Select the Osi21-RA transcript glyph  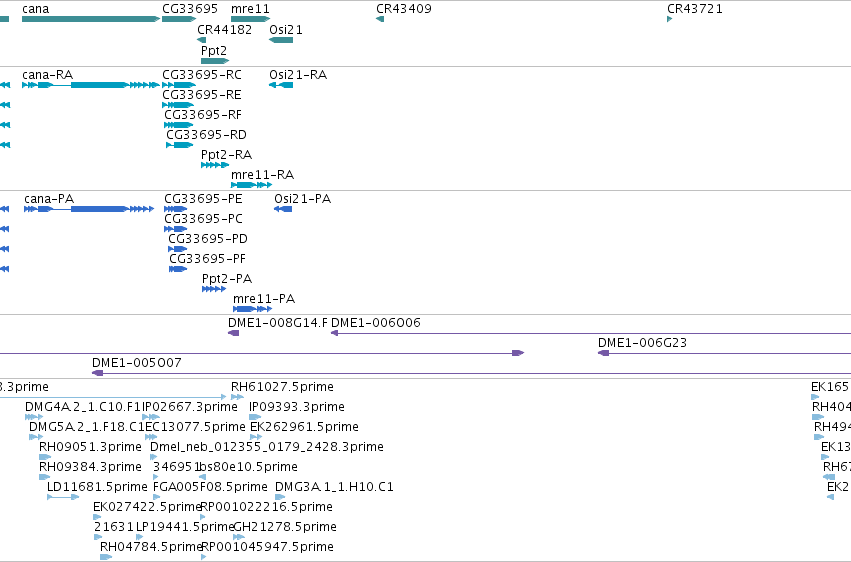click(x=281, y=85)
